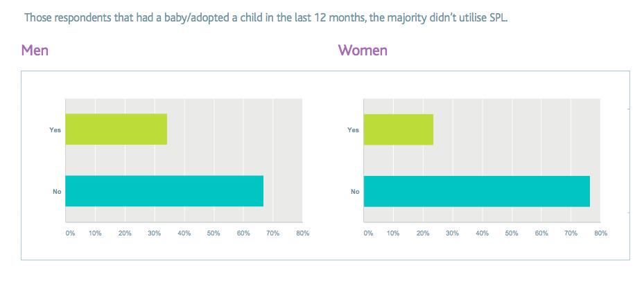Viewport: 644px width, 286px height.
Task: Click the 70% axis label in Women chart
Action: (x=571, y=233)
